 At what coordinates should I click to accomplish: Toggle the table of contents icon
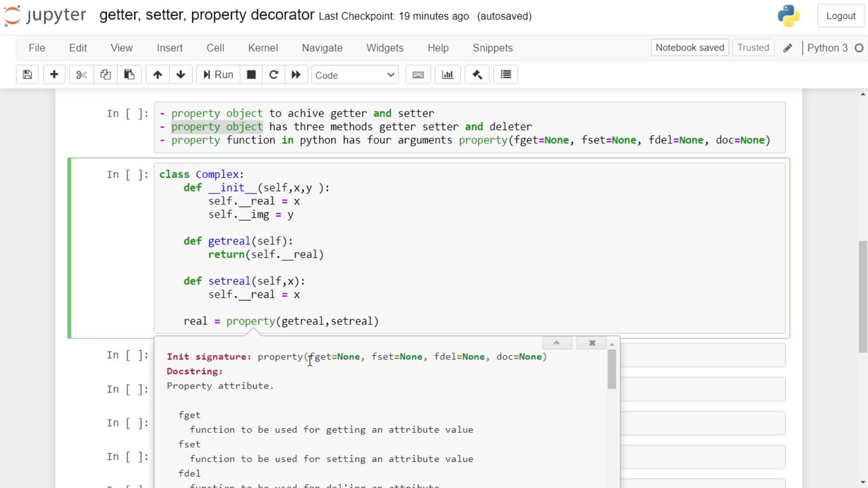click(x=506, y=75)
